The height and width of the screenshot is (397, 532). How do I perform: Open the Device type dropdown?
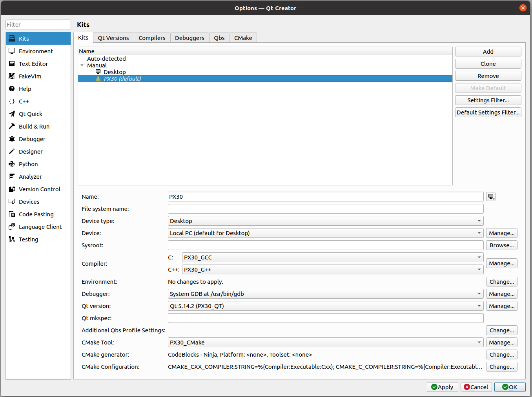pos(325,221)
